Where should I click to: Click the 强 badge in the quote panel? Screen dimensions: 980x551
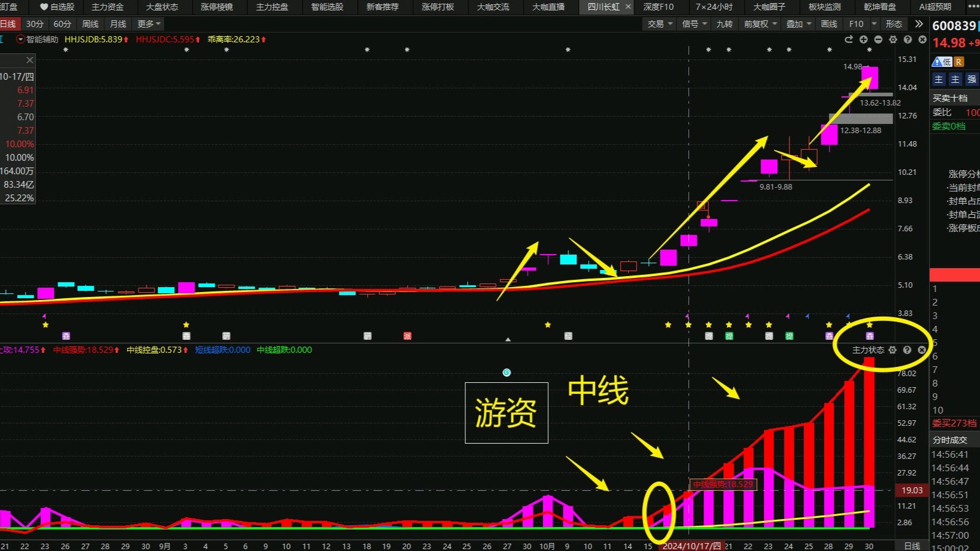click(x=971, y=79)
